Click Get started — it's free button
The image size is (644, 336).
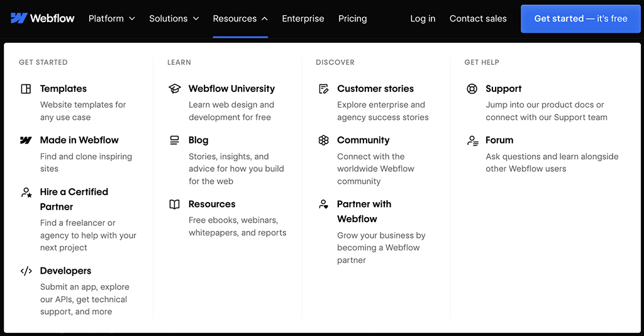(x=580, y=18)
